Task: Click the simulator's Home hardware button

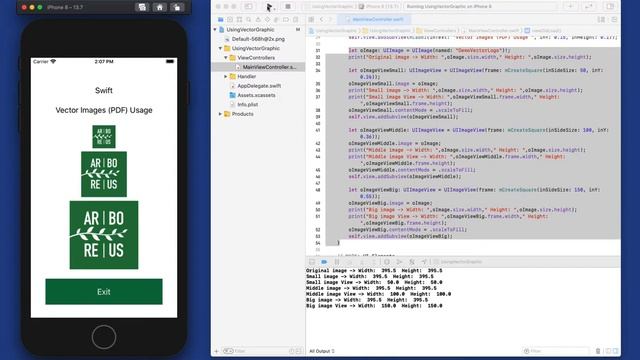Action: pyautogui.click(x=104, y=337)
